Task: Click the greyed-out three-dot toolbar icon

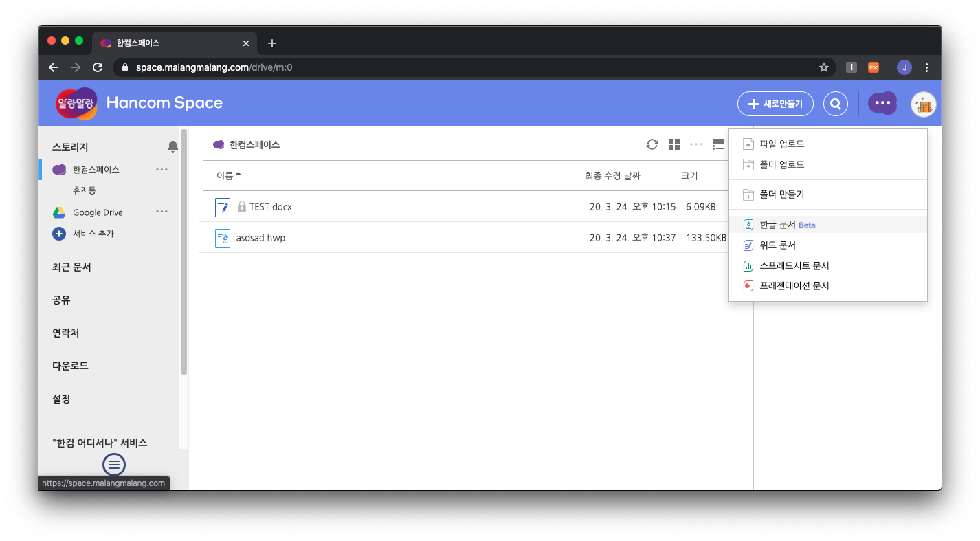Action: point(696,144)
